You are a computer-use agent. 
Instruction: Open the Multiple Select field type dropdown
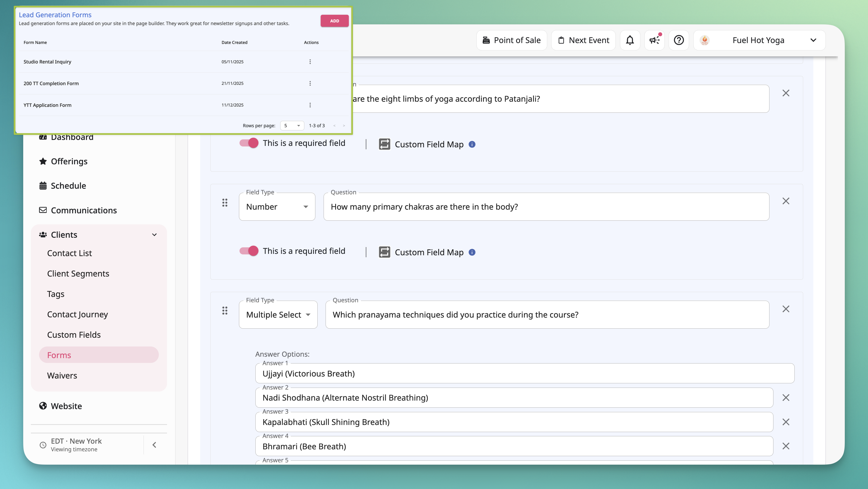pos(278,315)
